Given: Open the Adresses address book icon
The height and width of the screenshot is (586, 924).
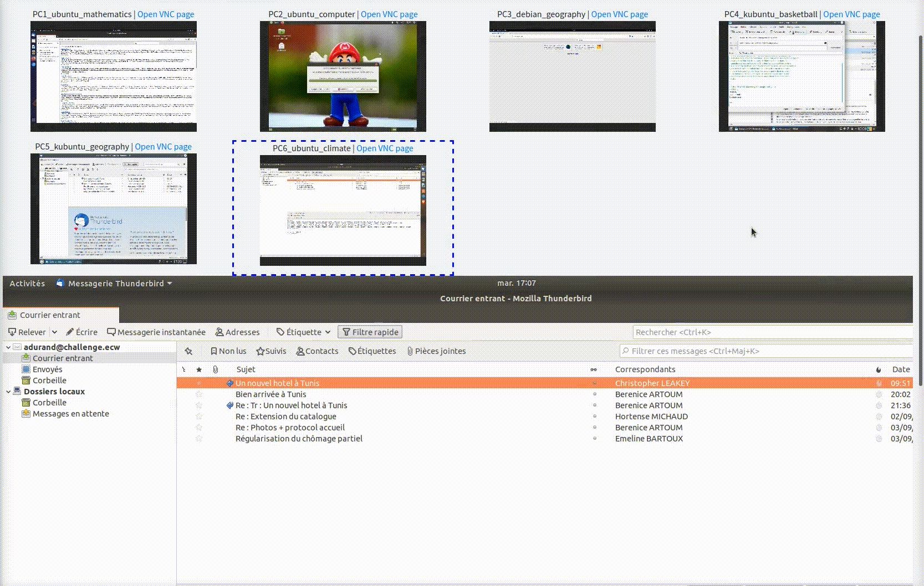Looking at the screenshot, I should click(x=219, y=332).
